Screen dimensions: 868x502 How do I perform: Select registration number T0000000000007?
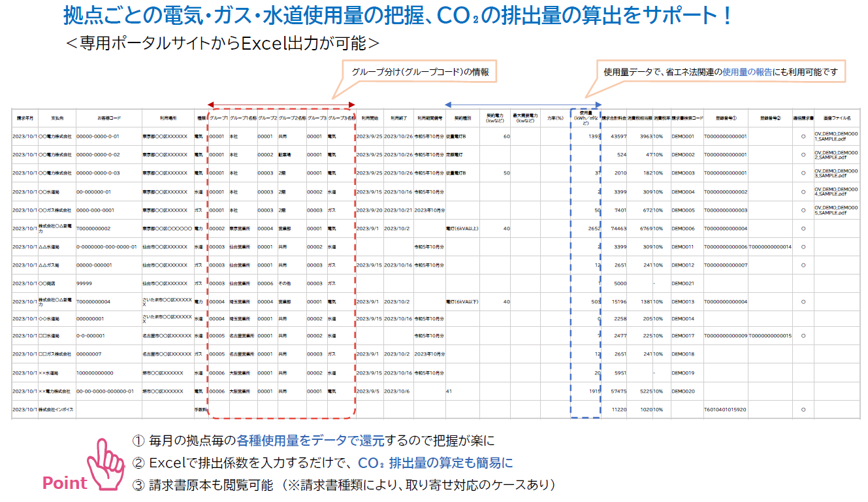click(725, 265)
